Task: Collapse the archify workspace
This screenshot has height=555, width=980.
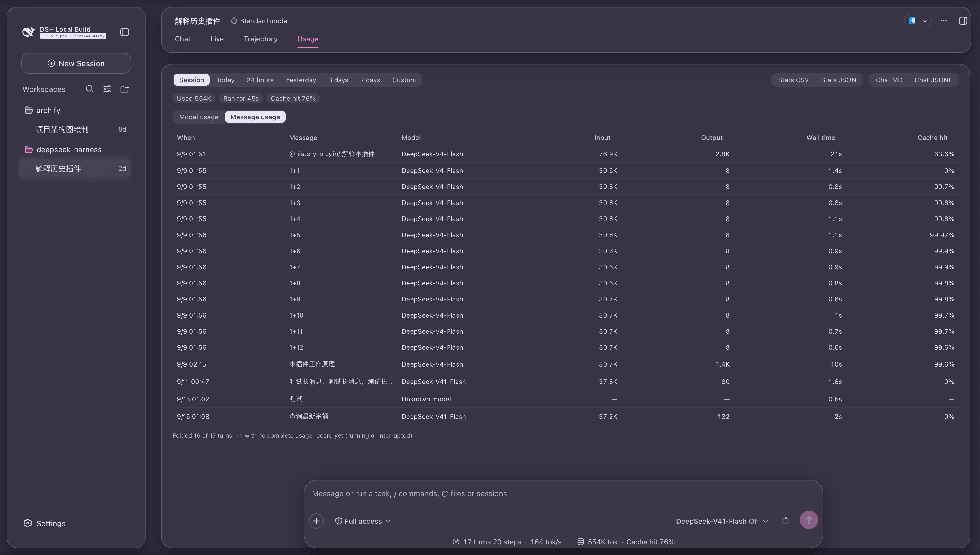Action: (x=76, y=110)
